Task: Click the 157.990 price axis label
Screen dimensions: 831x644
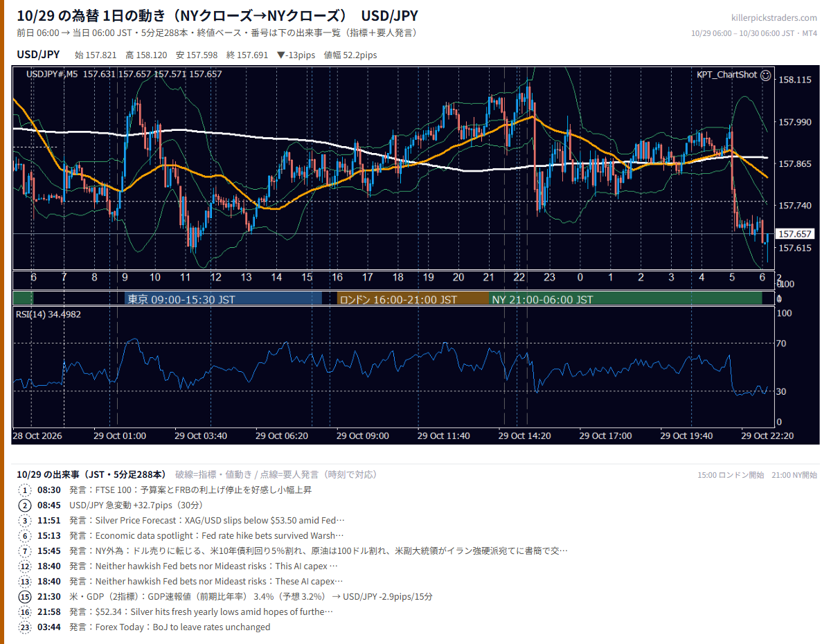Action: point(795,122)
